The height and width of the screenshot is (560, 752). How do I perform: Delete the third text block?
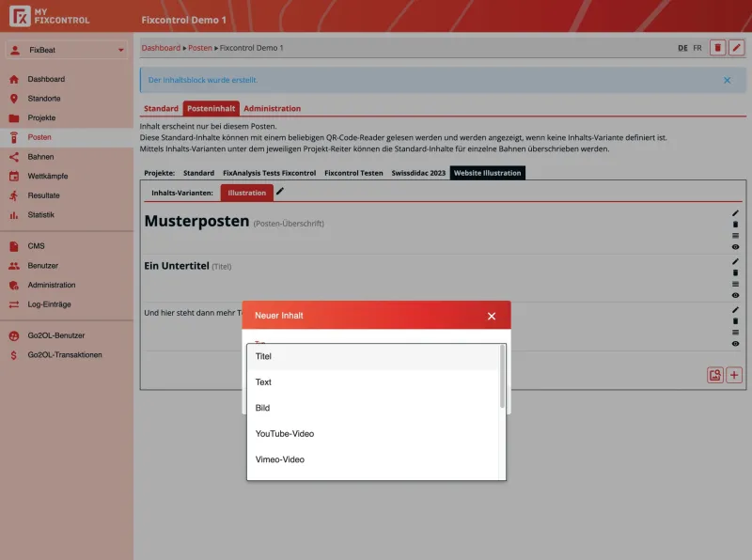tap(735, 321)
